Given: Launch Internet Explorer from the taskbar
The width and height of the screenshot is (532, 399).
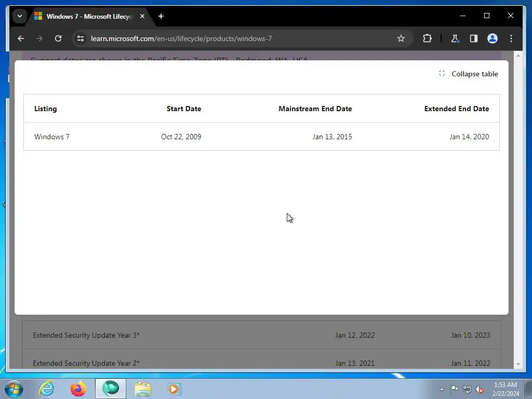Looking at the screenshot, I should point(46,389).
